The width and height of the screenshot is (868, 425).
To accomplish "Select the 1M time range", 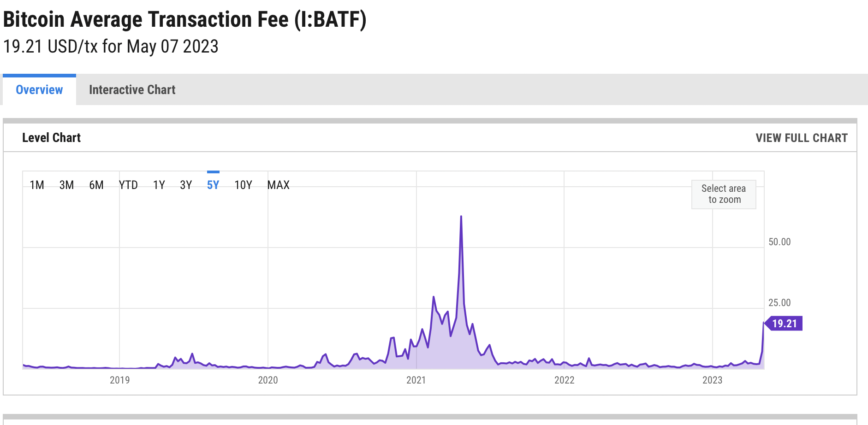I will (x=37, y=185).
